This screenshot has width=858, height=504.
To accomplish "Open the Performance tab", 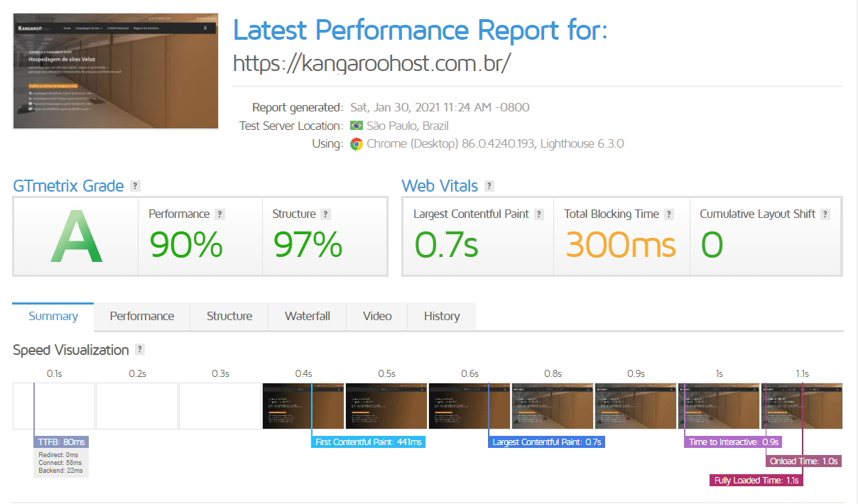I will click(x=141, y=316).
